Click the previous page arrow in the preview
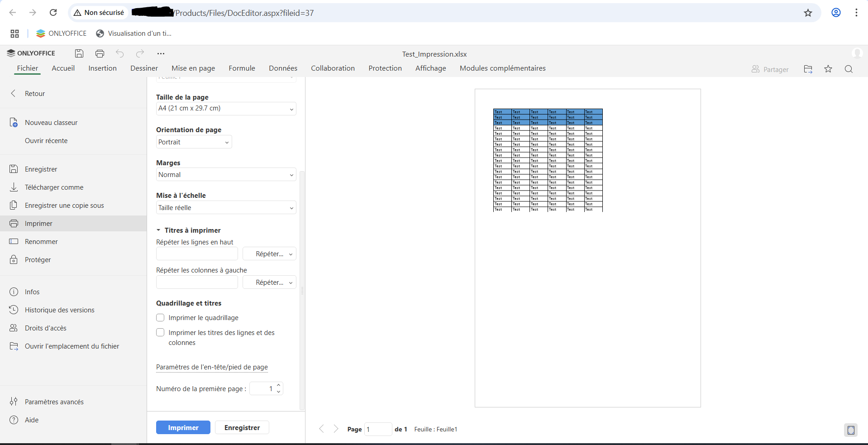The width and height of the screenshot is (868, 445). [x=321, y=429]
